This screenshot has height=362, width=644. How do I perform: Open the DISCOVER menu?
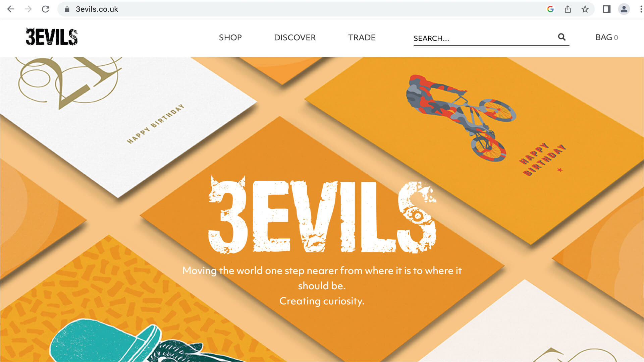295,38
